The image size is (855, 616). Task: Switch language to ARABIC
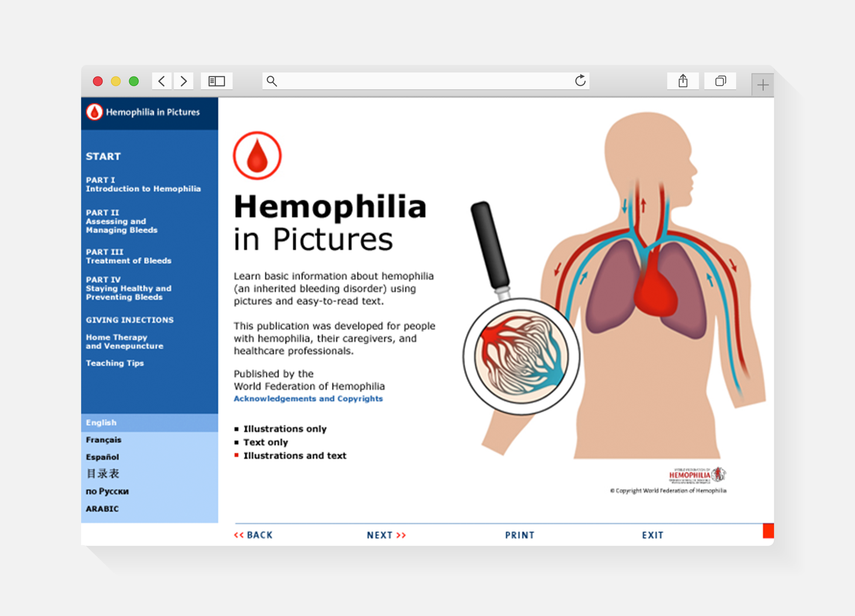tap(102, 509)
